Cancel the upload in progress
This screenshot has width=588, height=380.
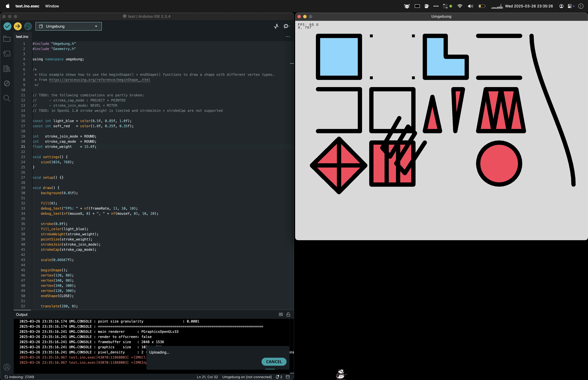click(x=274, y=362)
